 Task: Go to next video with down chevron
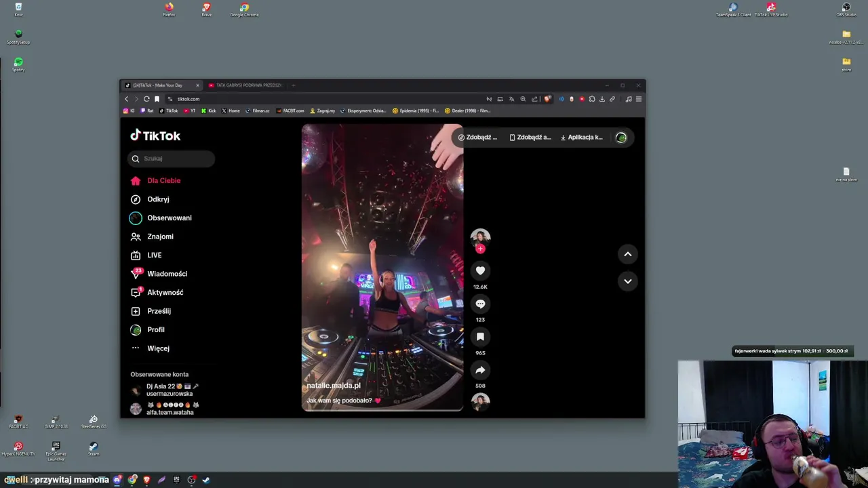[x=628, y=281]
